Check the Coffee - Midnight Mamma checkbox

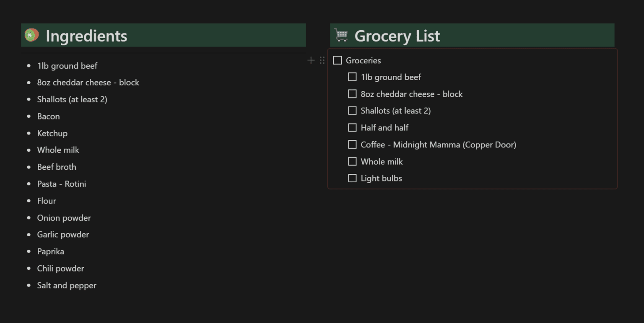point(353,145)
